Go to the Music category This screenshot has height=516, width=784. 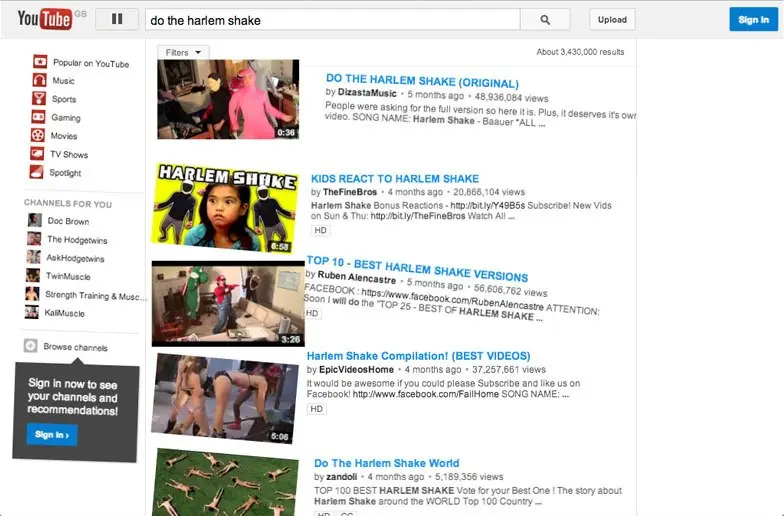coord(64,81)
